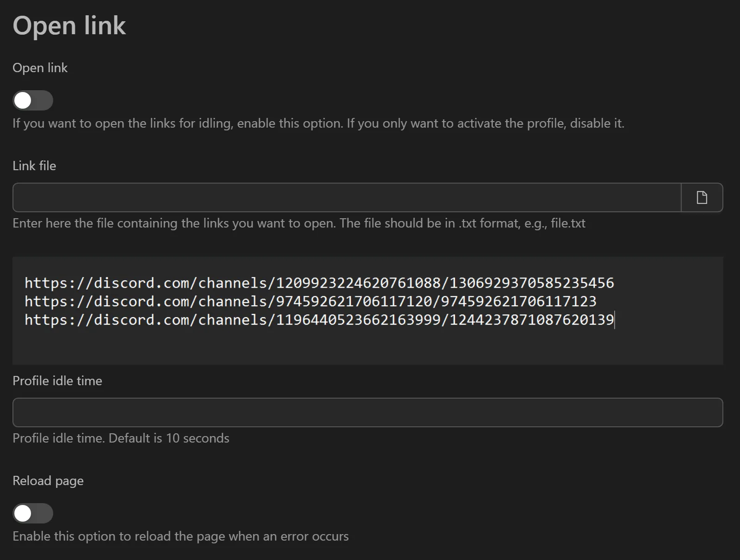Click the Link file label
This screenshot has width=740, height=560.
pos(34,166)
